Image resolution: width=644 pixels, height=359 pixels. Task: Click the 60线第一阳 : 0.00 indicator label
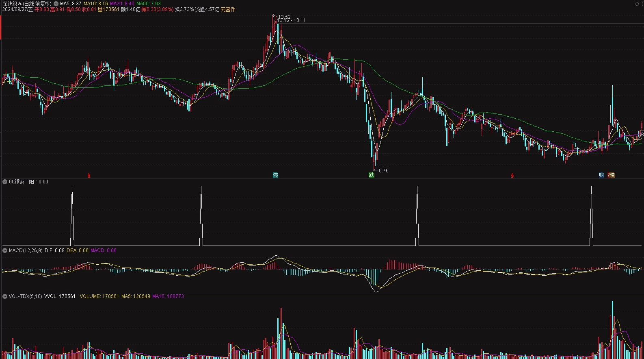coord(28,182)
